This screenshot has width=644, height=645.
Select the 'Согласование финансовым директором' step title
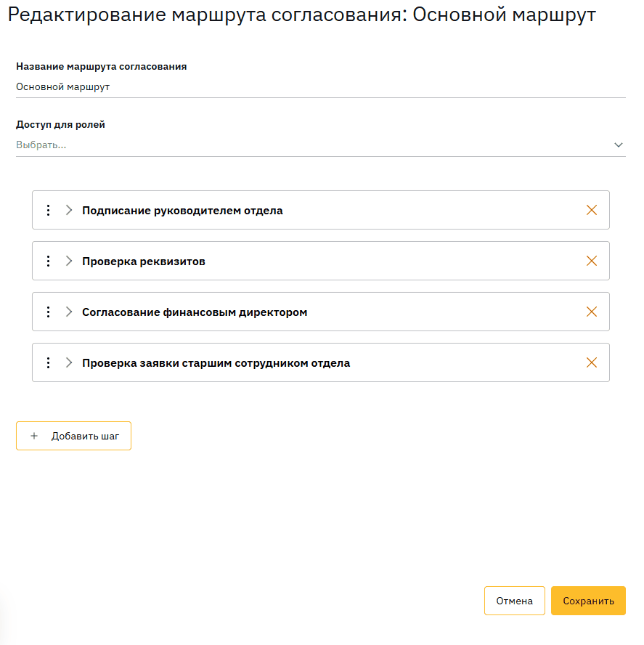click(195, 312)
